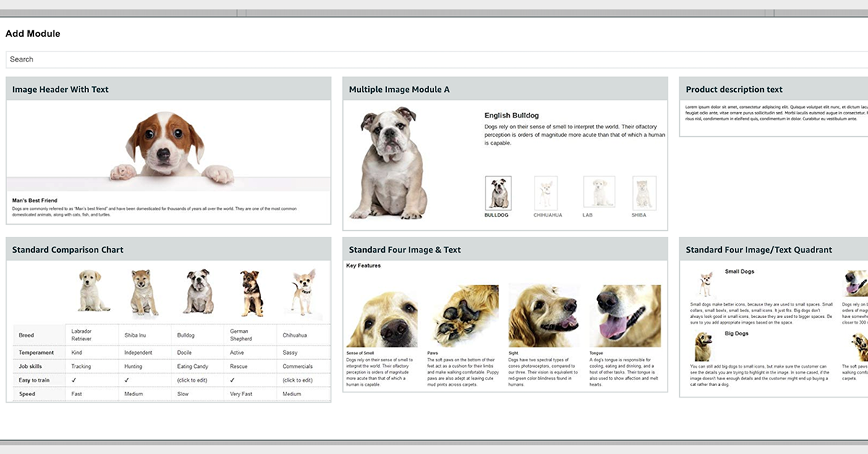
Task: Select the Image Header With Text module
Action: point(60,90)
